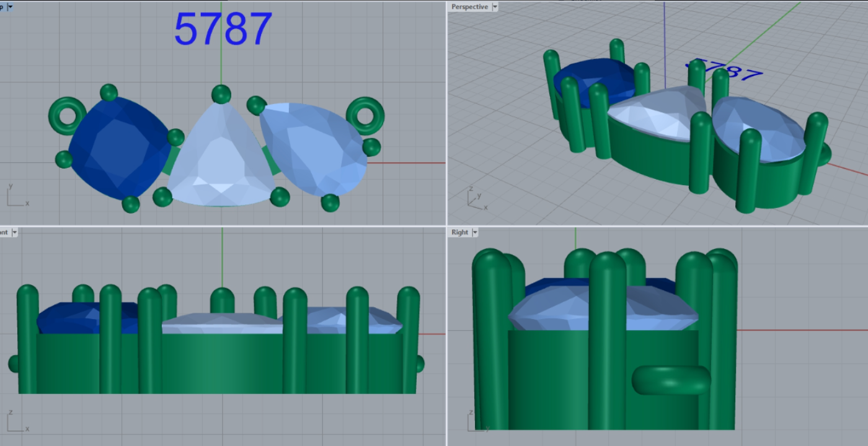Activate the Right viewport title label
Image resolution: width=868 pixels, height=446 pixels.
[x=459, y=232]
